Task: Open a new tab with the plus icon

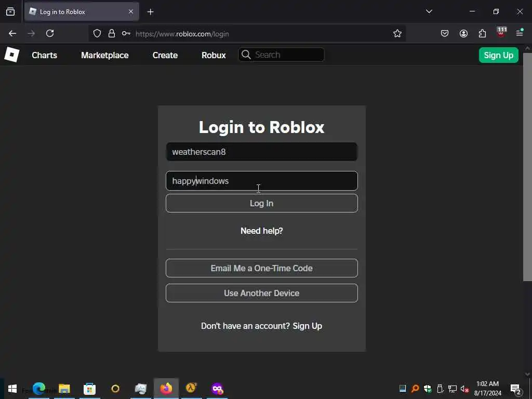Action: (x=150, y=12)
